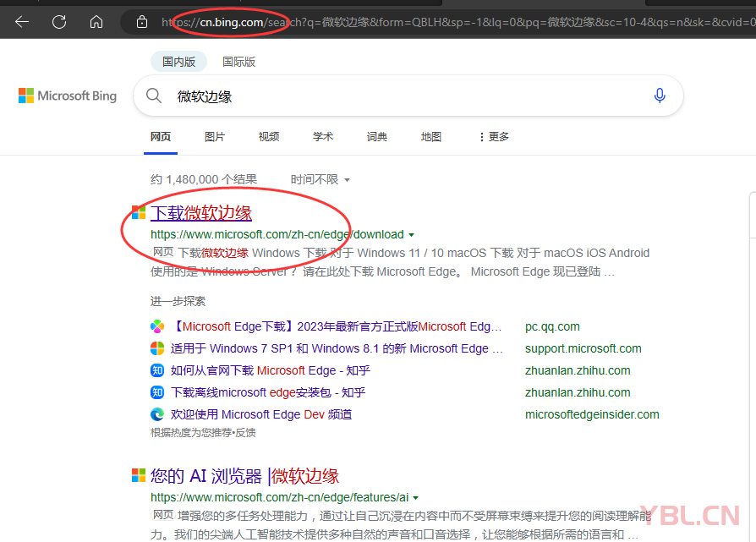Click the microphone voice search icon

[660, 96]
